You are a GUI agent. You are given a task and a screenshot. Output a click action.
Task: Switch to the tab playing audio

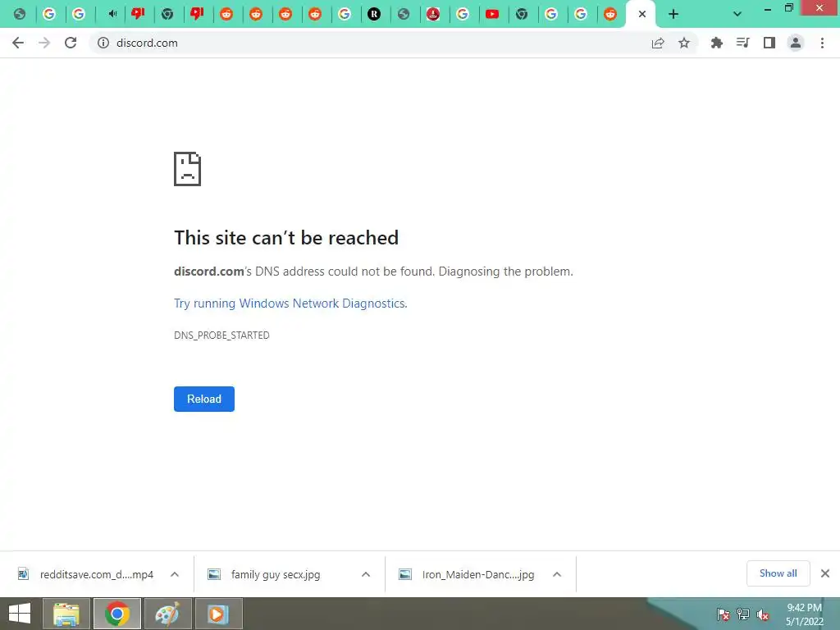click(112, 14)
